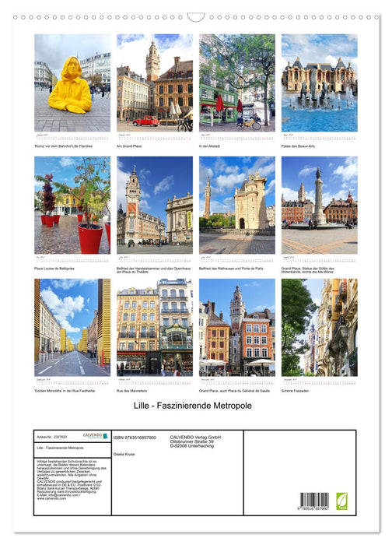Click caption 'Grand Place, Statue der Göttin des Widerstands'
The width and height of the screenshot is (392, 545).
click(308, 269)
